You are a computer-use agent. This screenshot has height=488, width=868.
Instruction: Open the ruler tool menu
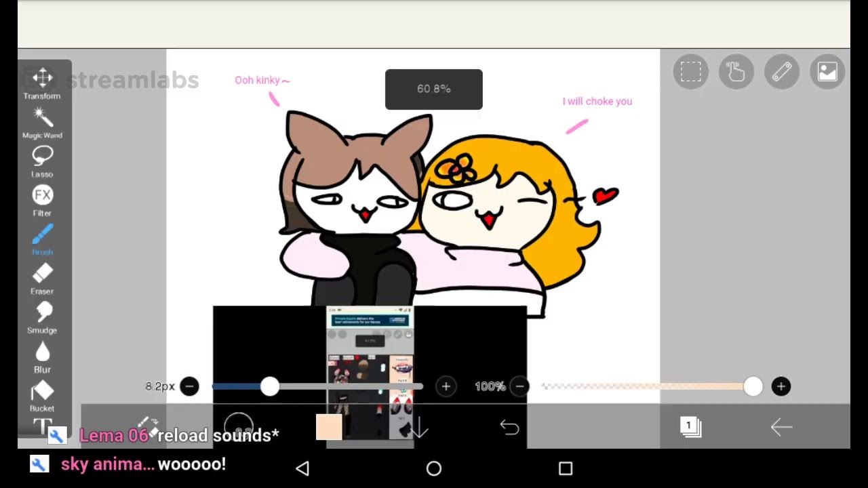click(782, 72)
